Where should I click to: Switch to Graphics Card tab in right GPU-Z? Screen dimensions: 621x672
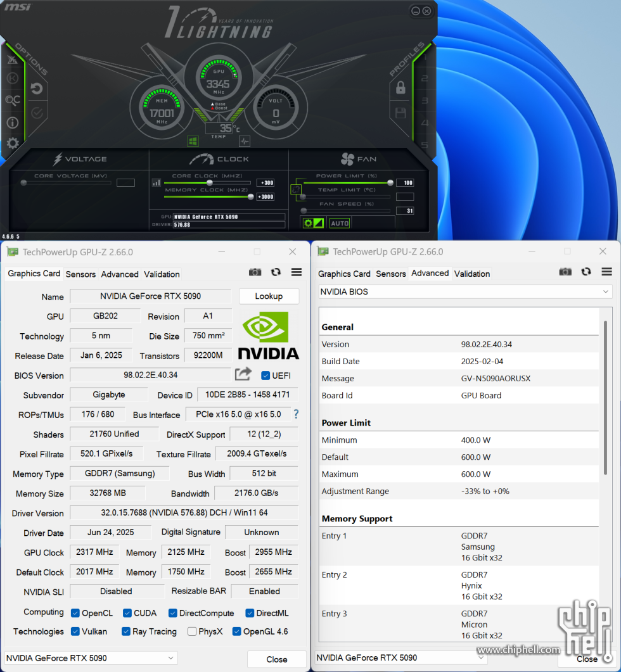(x=344, y=274)
